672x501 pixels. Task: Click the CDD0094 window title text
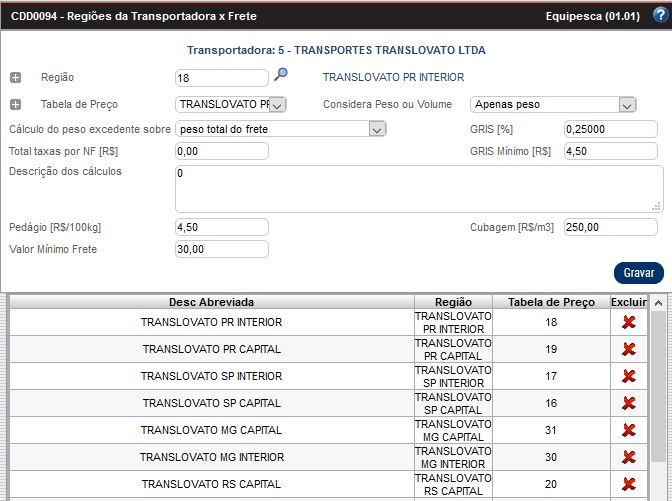click(134, 16)
